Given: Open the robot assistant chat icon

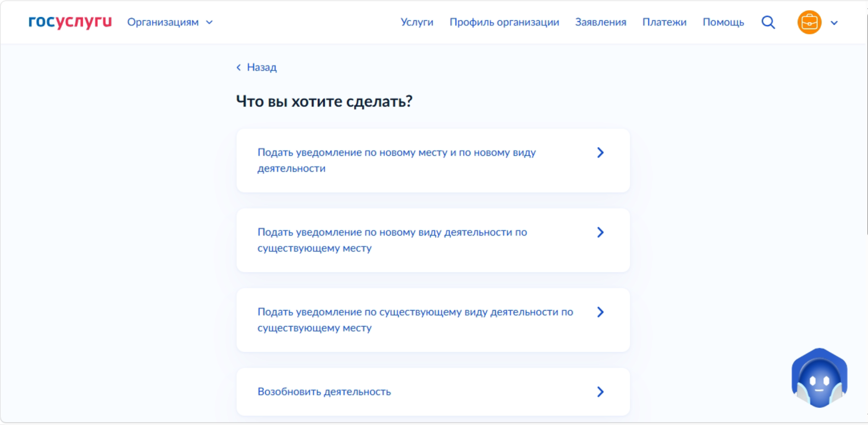Looking at the screenshot, I should pyautogui.click(x=819, y=377).
